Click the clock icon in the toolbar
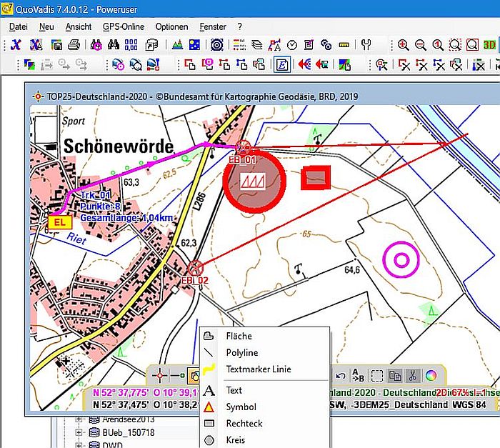 point(291,45)
